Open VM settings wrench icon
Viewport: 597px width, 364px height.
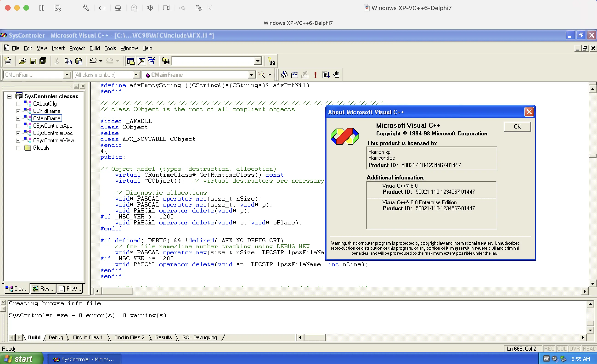[x=86, y=8]
